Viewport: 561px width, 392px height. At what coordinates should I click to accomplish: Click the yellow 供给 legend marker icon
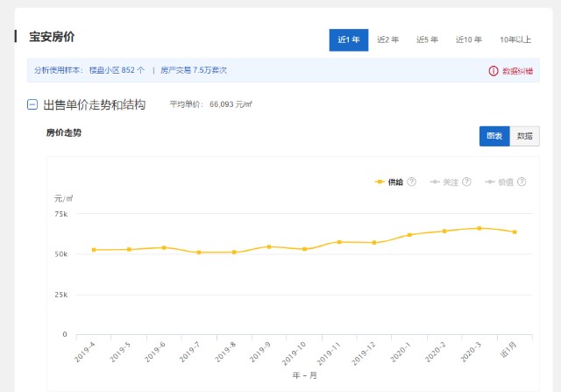[x=380, y=182]
